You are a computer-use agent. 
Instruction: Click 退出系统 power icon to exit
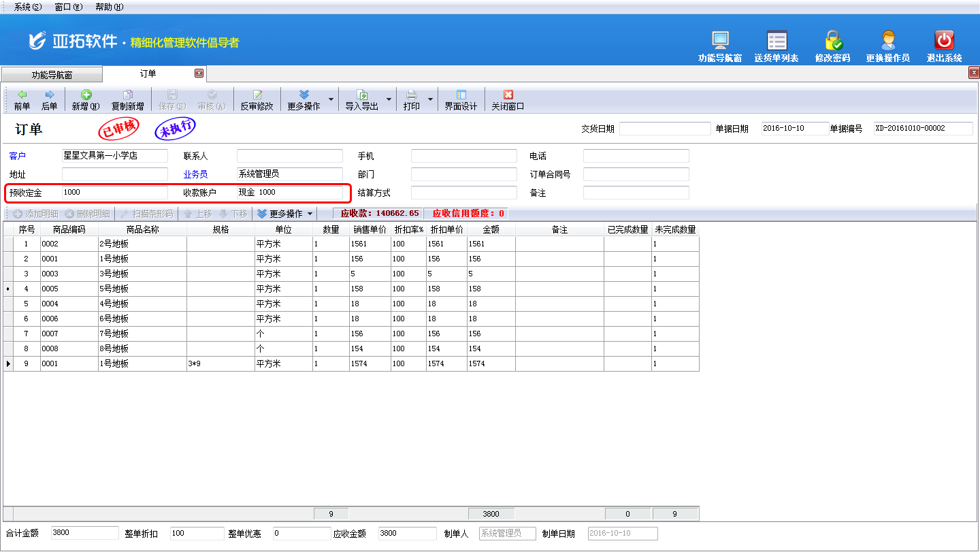point(944,41)
